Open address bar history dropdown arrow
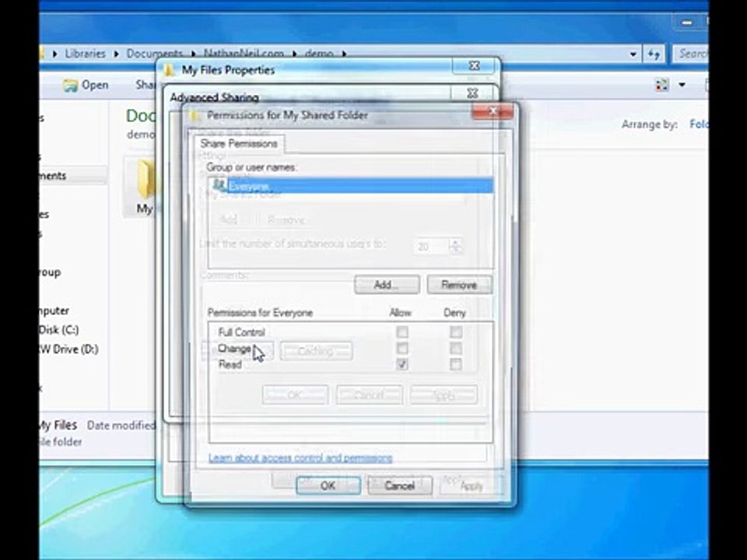 tap(633, 54)
